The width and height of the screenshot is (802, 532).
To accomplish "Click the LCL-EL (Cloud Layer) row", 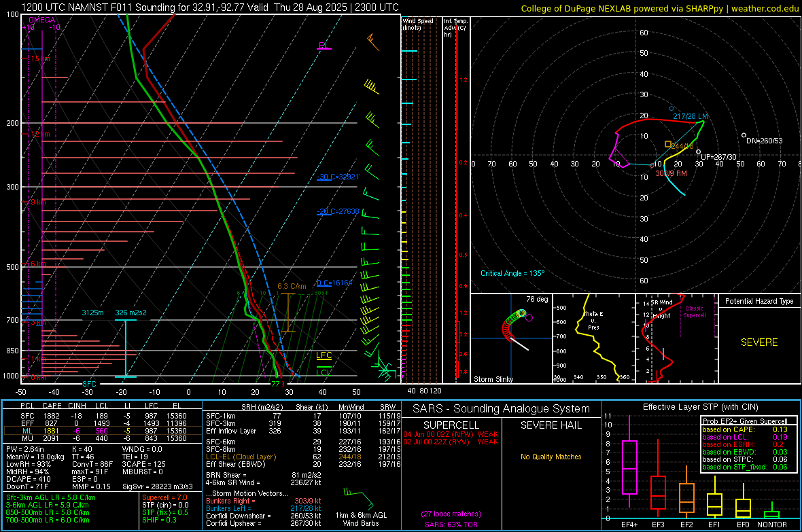I will tap(303, 457).
